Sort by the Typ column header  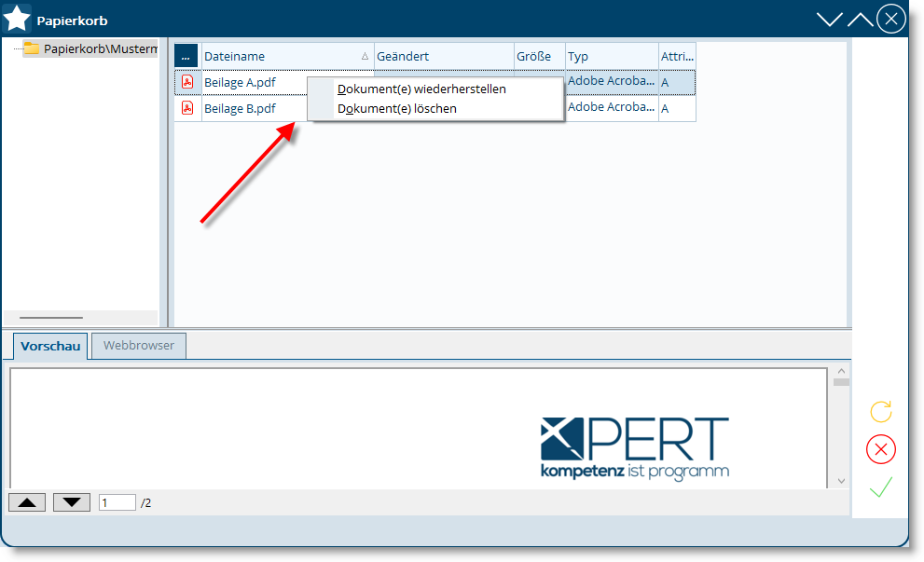point(611,56)
